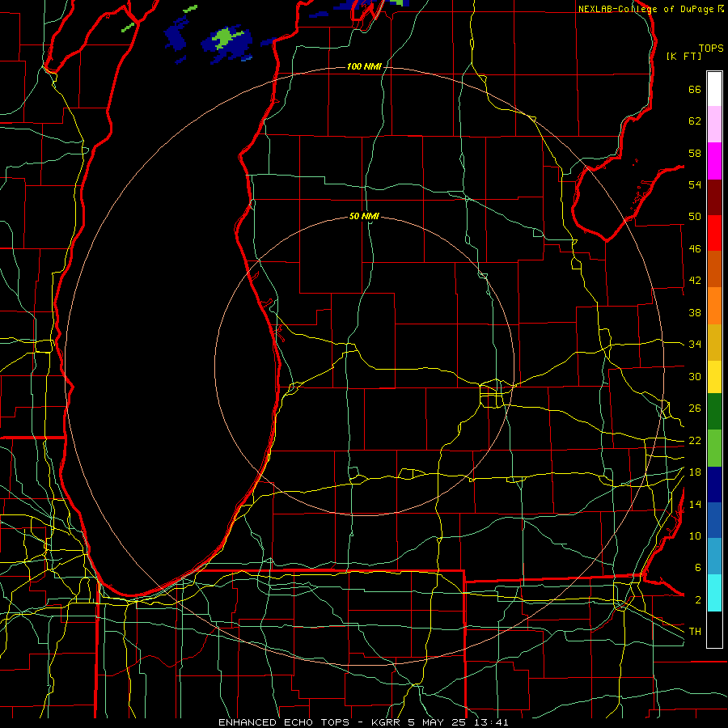This screenshot has width=728, height=728.
Task: Click the 13:41 timestamp
Action: pyautogui.click(x=492, y=722)
